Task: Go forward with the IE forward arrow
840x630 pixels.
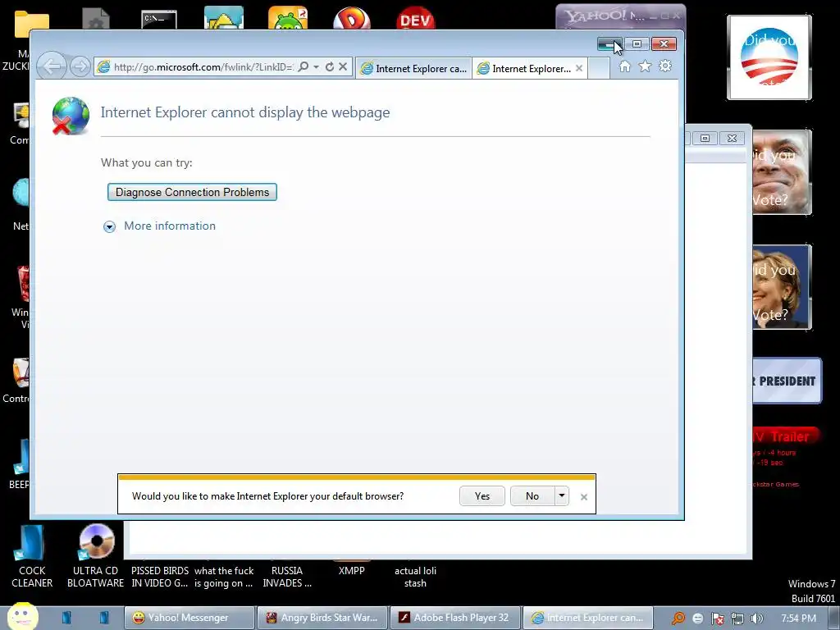Action: (80, 67)
